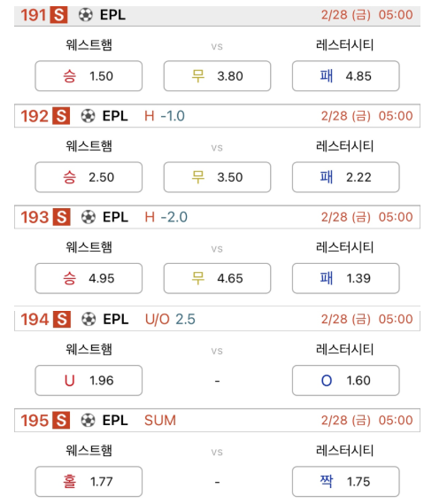The width and height of the screenshot is (424, 504).
Task: Select 무 3.80 draw odds in match 191
Action: click(x=217, y=76)
